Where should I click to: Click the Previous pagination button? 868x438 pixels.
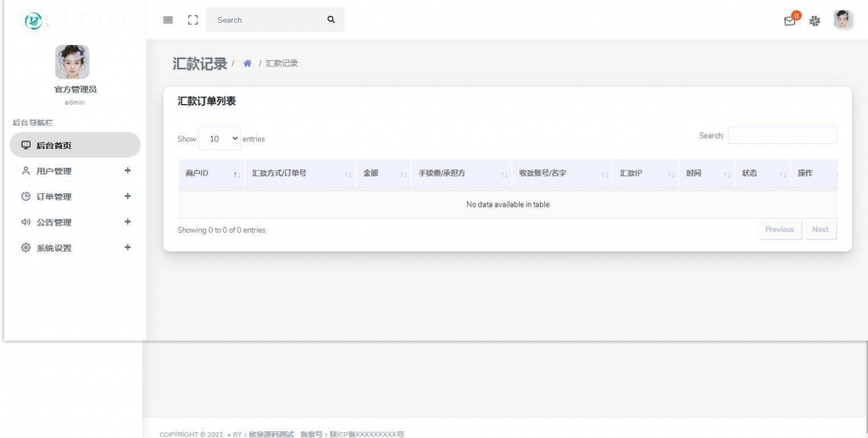pyautogui.click(x=779, y=230)
